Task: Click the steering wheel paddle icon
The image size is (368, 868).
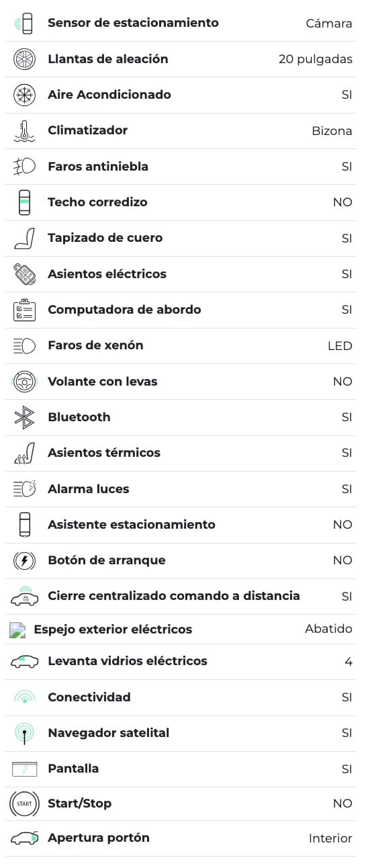Action: pos(24,382)
